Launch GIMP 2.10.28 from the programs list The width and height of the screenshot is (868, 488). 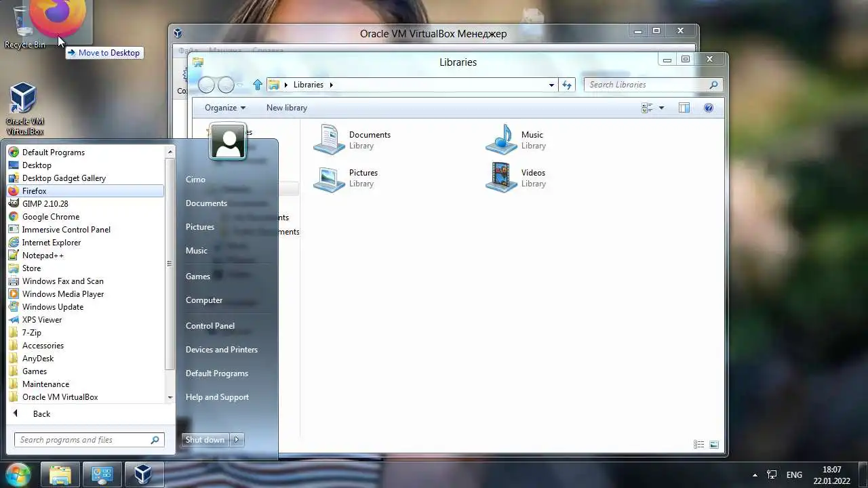[x=85, y=204]
